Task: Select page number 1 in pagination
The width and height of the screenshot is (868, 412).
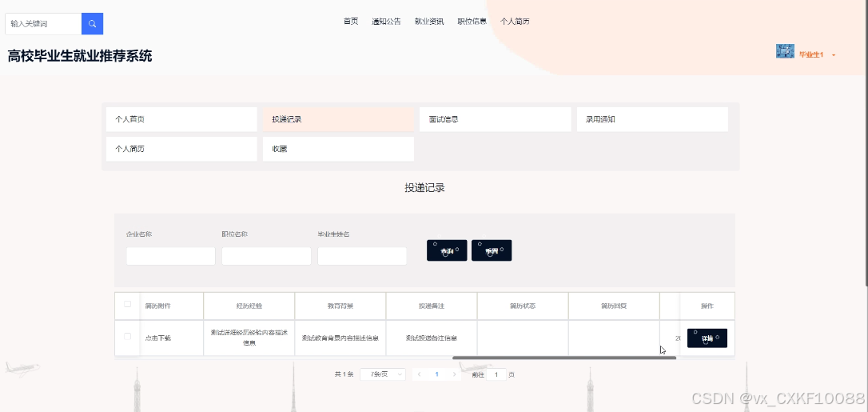Action: tap(436, 374)
